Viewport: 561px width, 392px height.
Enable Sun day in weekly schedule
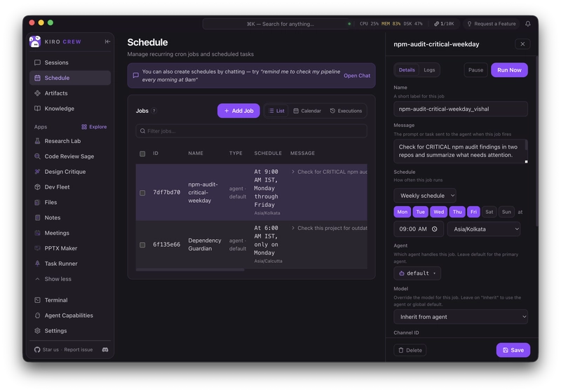pos(506,212)
